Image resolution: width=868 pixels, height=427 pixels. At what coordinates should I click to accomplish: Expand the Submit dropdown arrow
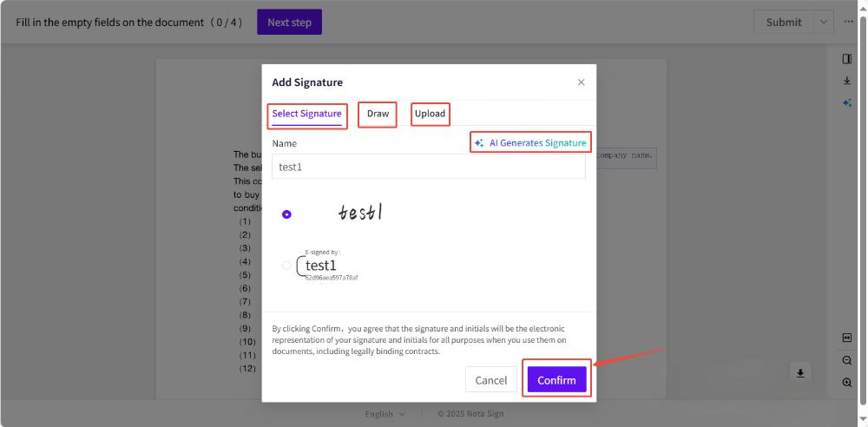coord(823,23)
